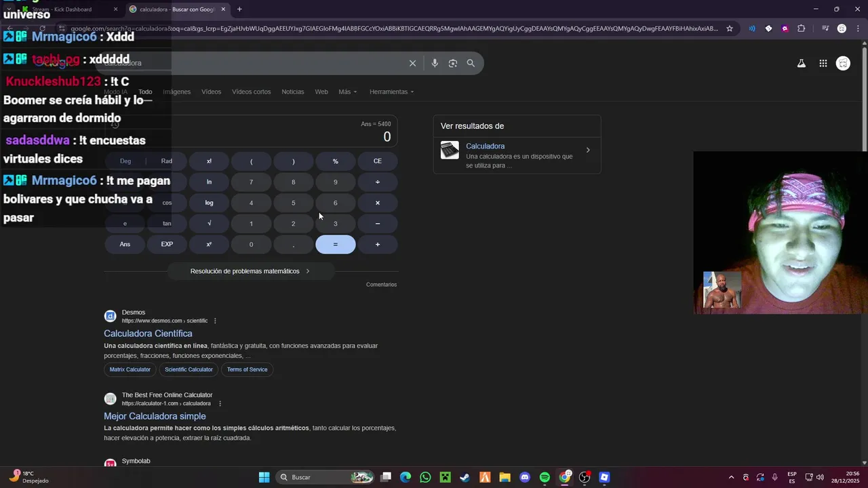868x488 pixels.
Task: Open Google Lens image search
Action: (452, 63)
